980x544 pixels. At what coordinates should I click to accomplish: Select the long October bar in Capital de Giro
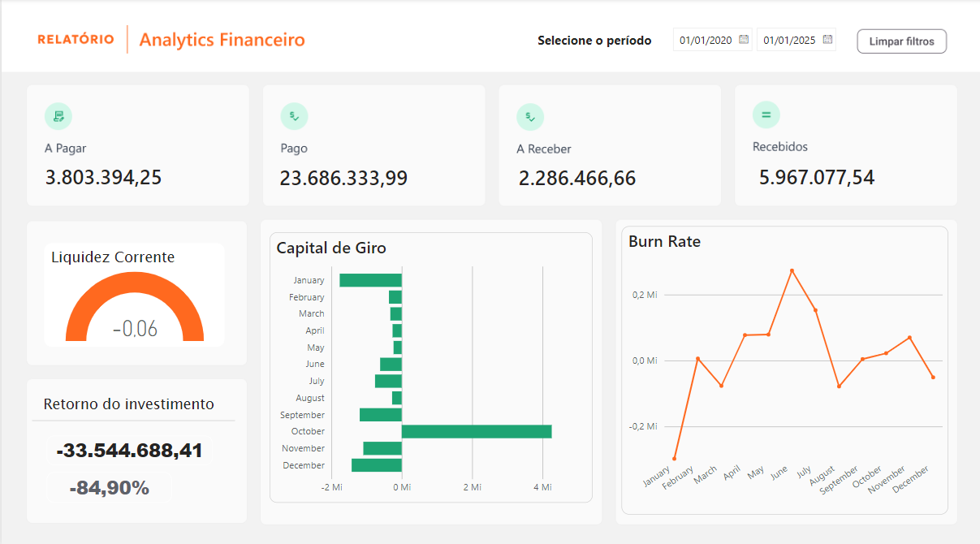[x=475, y=431]
